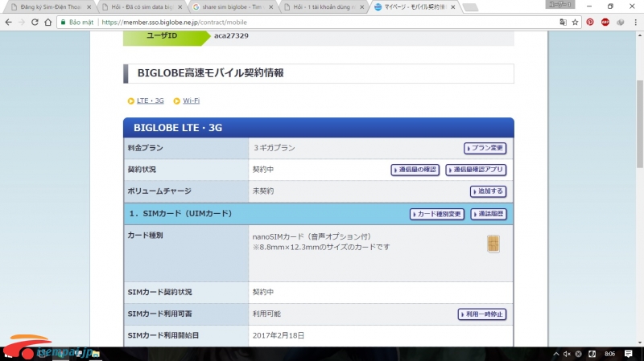
Task: Click the user ID value aca27329
Action: (231, 35)
